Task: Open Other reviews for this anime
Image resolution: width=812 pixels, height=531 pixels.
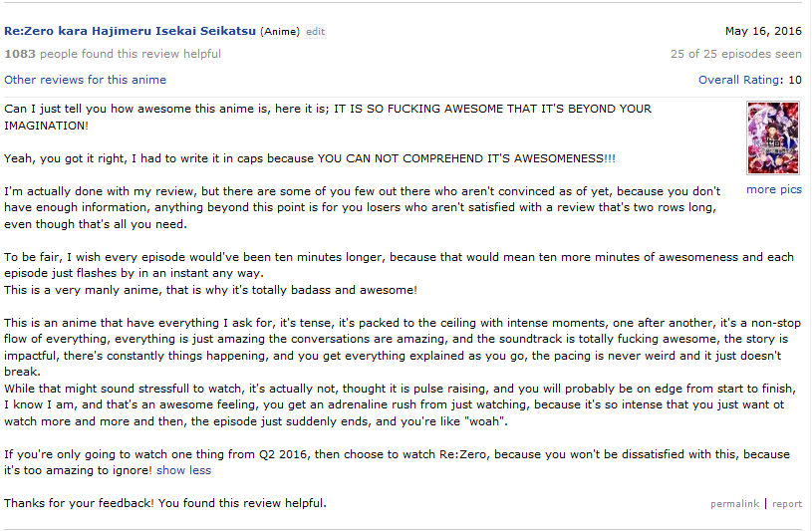Action: tap(86, 80)
